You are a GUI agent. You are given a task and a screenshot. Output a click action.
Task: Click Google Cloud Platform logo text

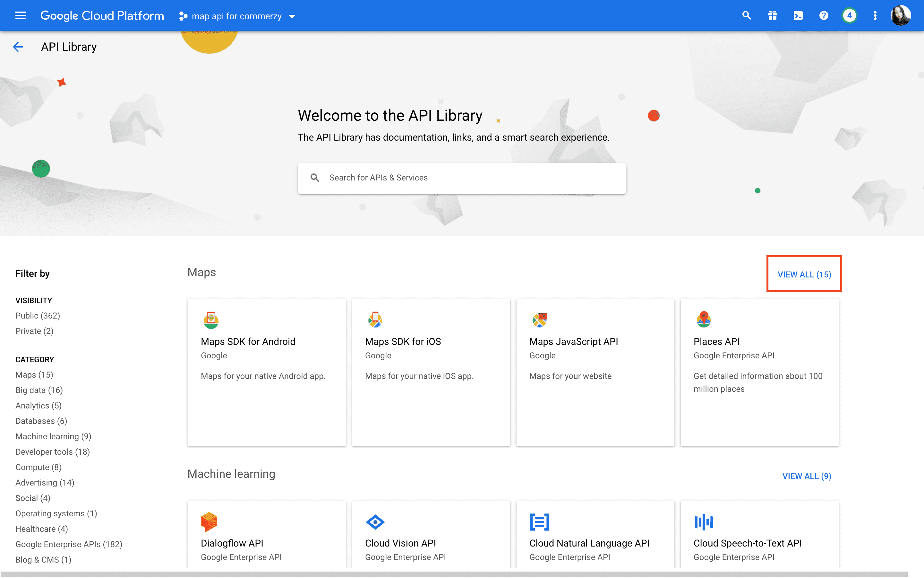pos(102,16)
